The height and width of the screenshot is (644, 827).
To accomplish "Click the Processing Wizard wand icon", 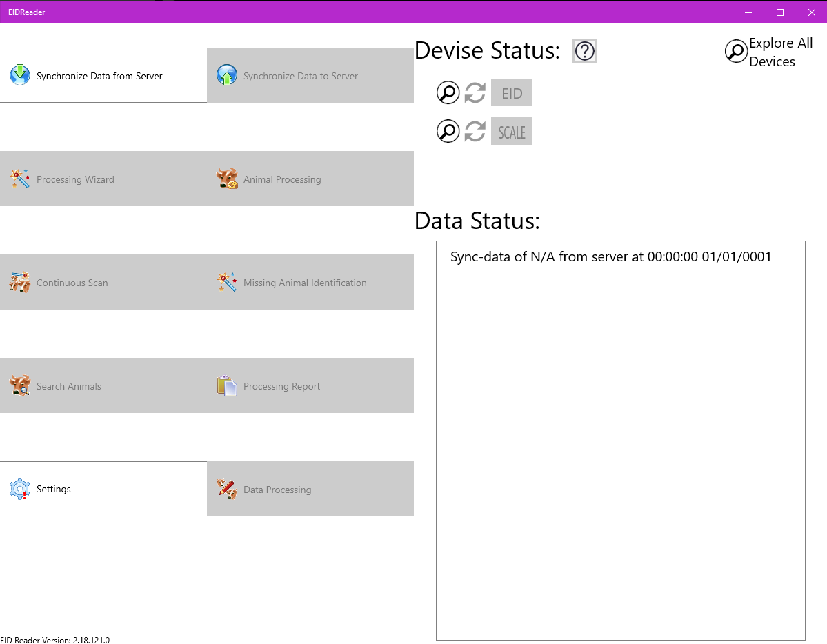I will [20, 179].
